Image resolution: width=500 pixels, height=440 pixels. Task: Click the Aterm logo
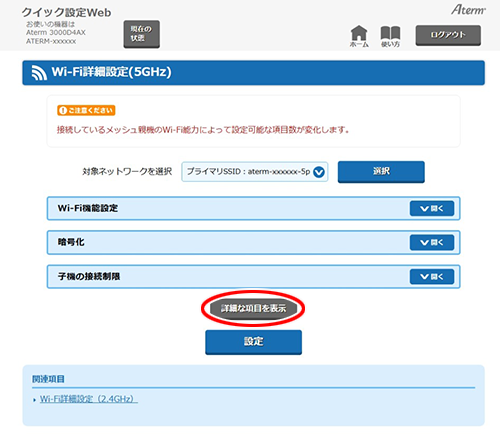pos(468,10)
